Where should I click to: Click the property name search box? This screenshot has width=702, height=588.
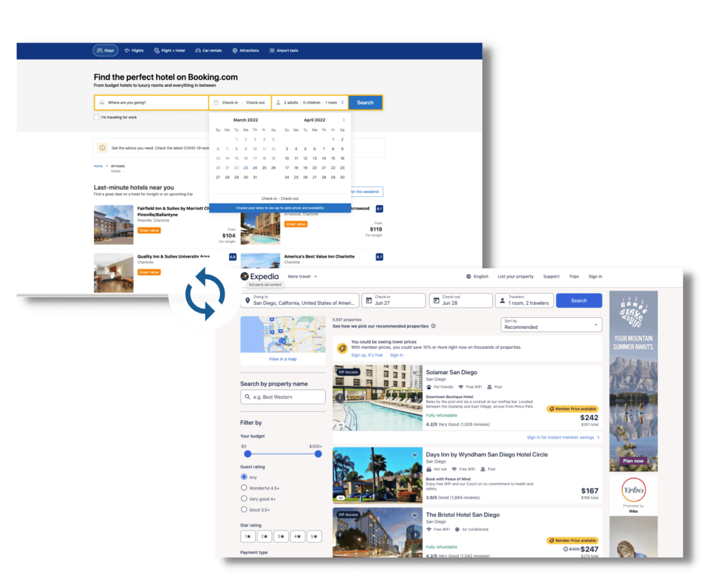click(283, 397)
